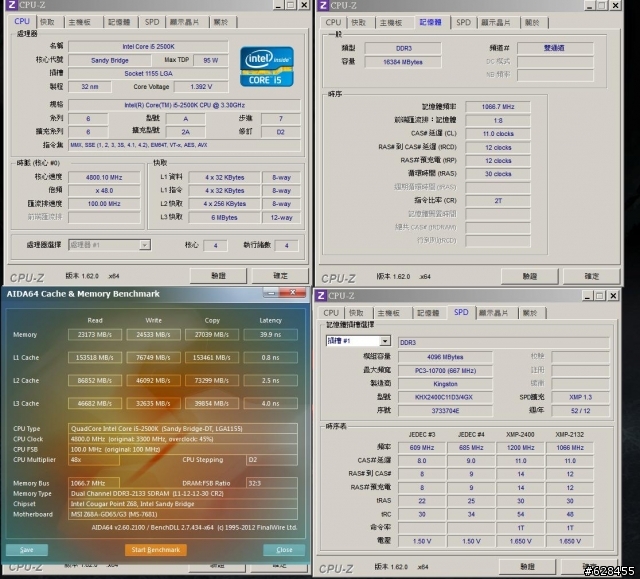Minimize the AIDA64 Cache & Memory Benchmark window
Image resolution: width=640 pixels, height=579 pixels.
pyautogui.click(x=271, y=292)
